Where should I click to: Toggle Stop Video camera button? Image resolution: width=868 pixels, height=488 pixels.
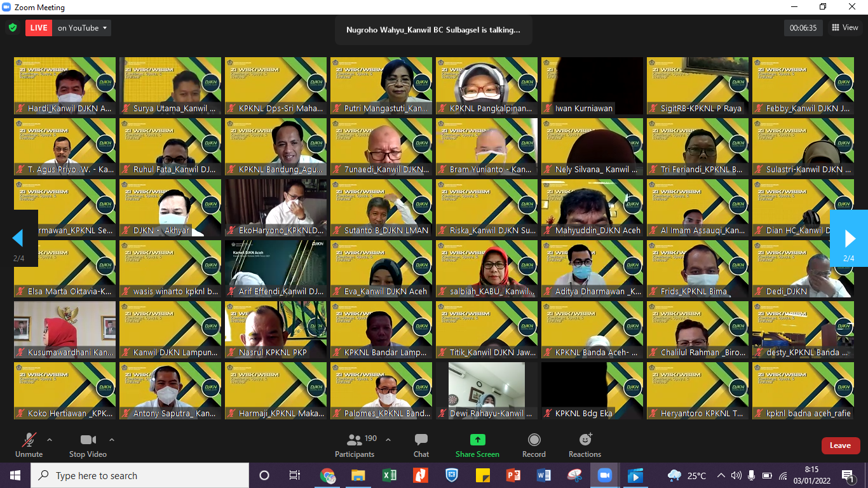tap(88, 445)
